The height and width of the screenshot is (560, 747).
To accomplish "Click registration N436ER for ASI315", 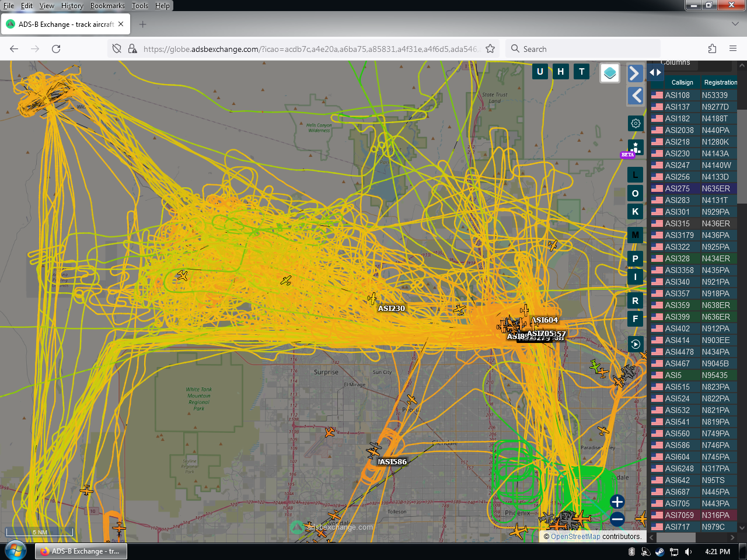I will pyautogui.click(x=715, y=223).
